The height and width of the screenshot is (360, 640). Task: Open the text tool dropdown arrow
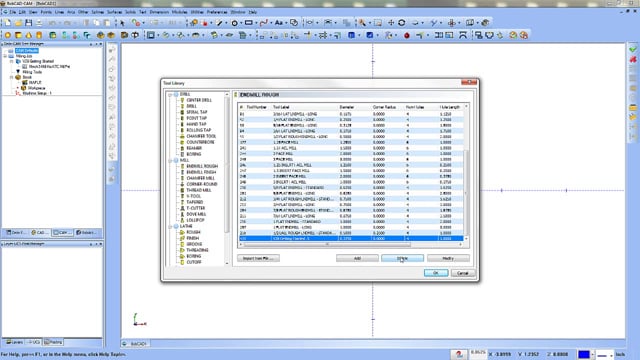click(x=286, y=23)
